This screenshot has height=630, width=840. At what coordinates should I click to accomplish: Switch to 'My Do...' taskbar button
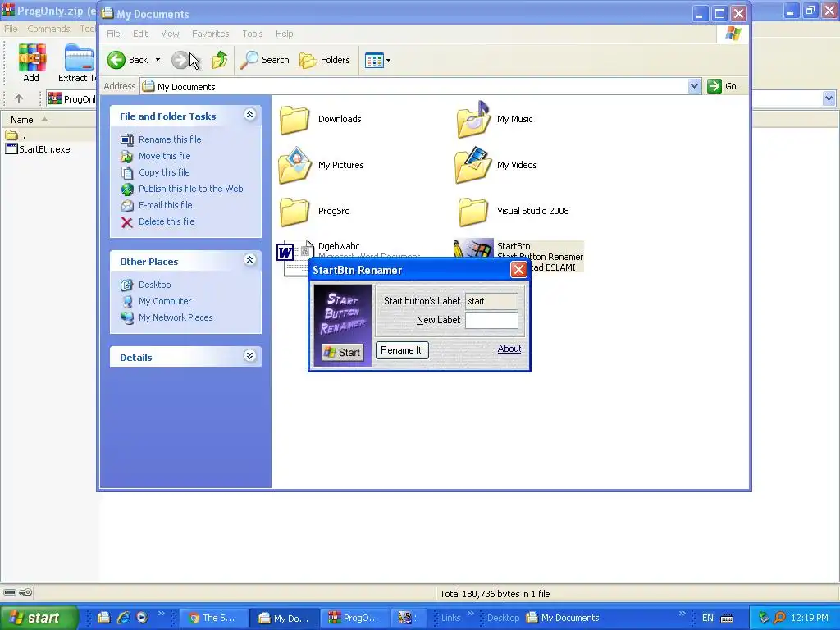click(x=285, y=618)
